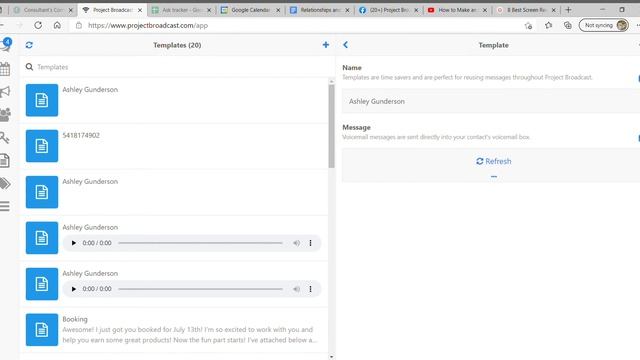This screenshot has height=360, width=640.
Task: Click the Not syncing profile button
Action: tap(604, 25)
